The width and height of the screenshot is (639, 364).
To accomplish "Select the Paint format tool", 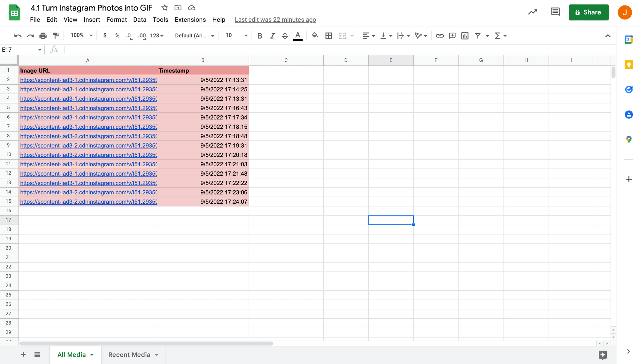I will 56,36.
